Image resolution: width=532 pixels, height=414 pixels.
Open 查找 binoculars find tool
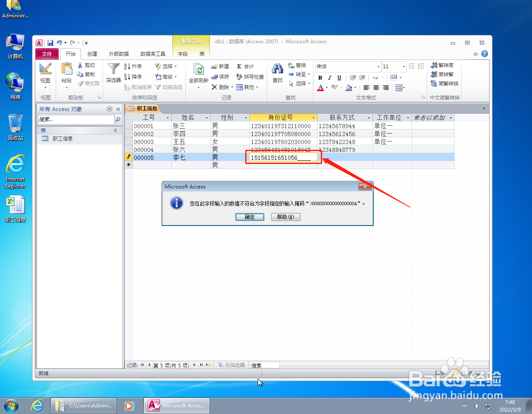pyautogui.click(x=277, y=69)
